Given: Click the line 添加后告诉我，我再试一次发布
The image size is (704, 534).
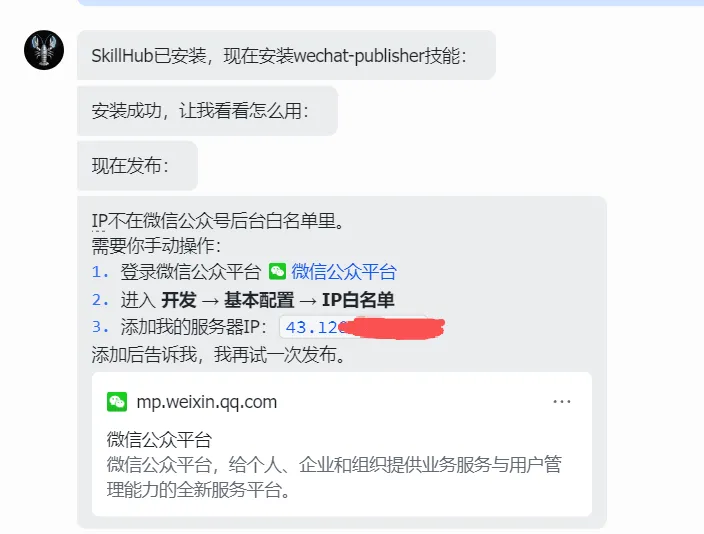Looking at the screenshot, I should coord(219,355).
